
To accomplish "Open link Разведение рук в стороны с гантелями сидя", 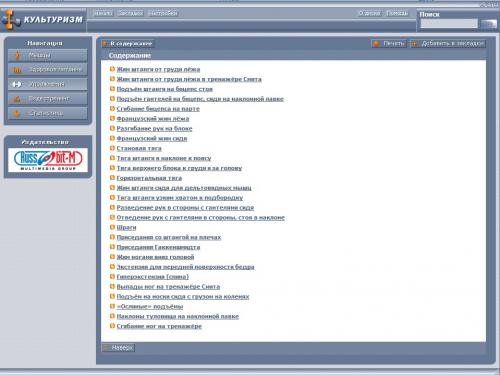I will tap(185, 208).
